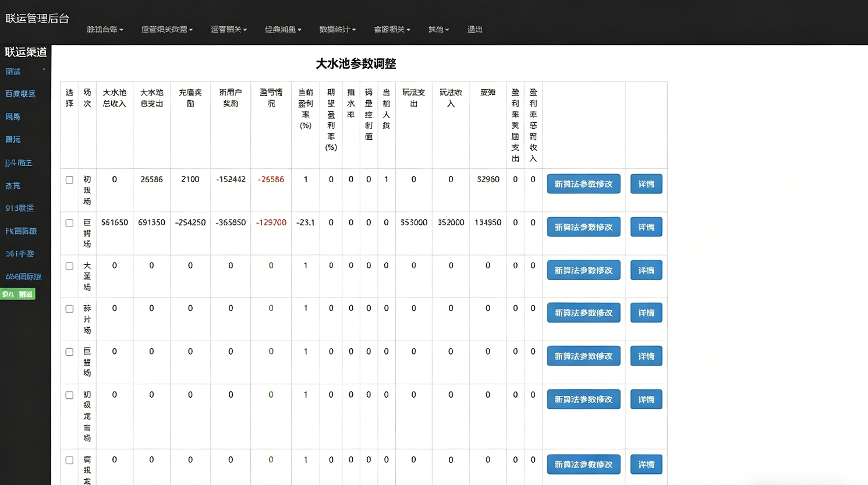868x485 pixels.
Task: Click 新算法参数修改 for 初级场
Action: tap(583, 184)
